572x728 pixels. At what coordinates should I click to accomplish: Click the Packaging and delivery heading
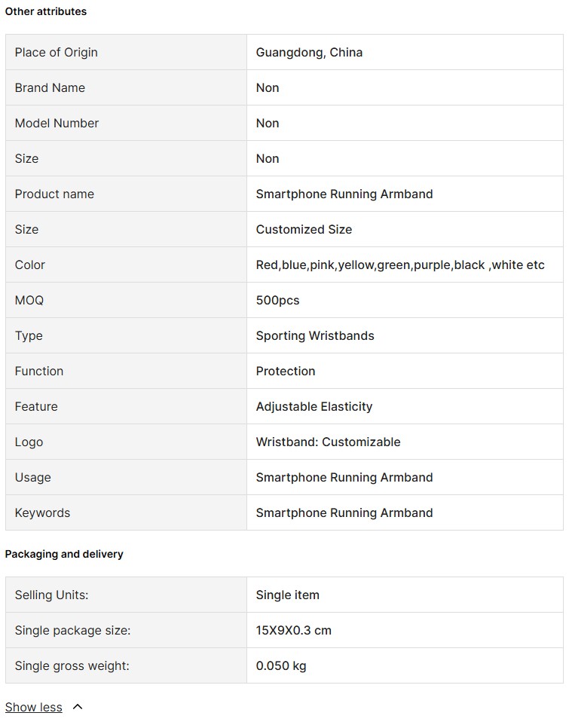tap(64, 555)
